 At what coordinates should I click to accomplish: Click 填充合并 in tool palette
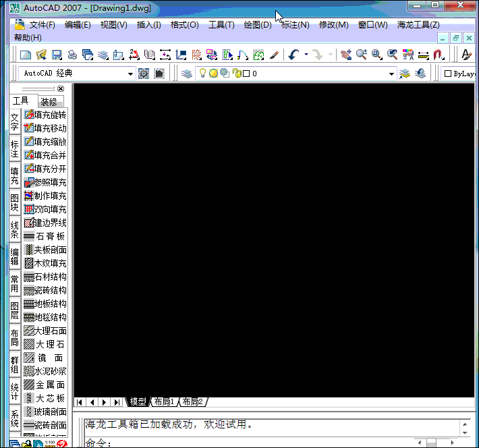click(45, 155)
